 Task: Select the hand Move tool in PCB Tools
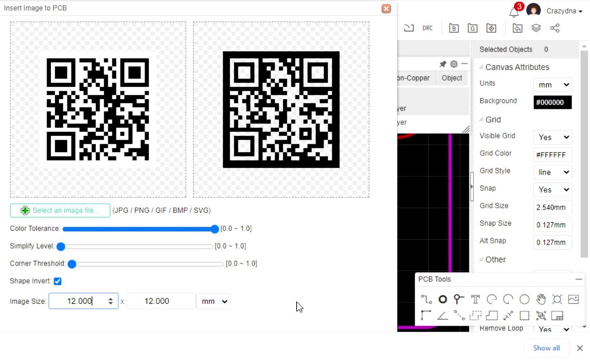tap(541, 299)
